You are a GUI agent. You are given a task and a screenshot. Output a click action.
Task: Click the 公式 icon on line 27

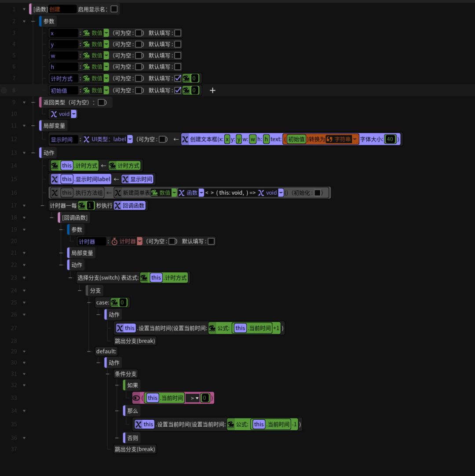pyautogui.click(x=212, y=328)
